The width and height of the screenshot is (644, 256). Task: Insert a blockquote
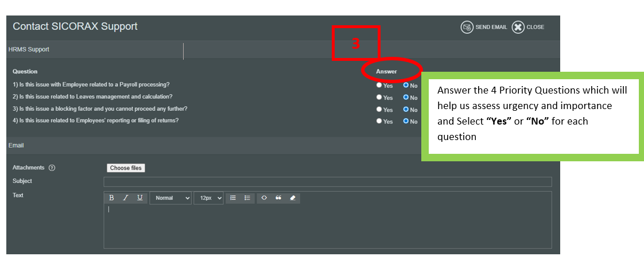(x=278, y=198)
